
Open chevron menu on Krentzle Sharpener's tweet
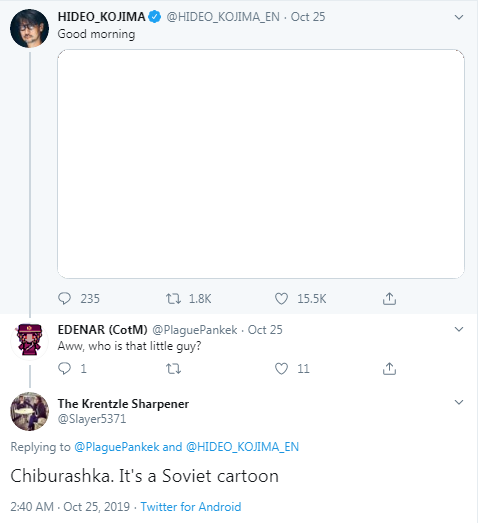coord(459,402)
